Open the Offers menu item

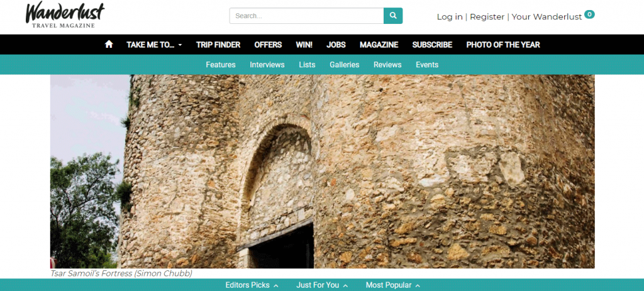point(268,45)
